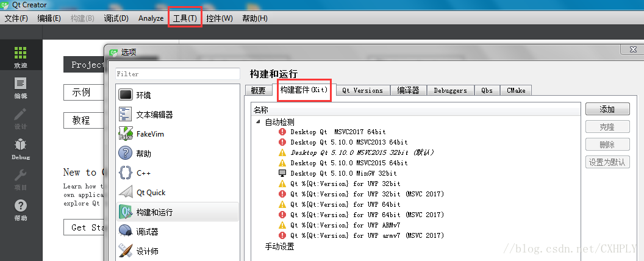Open the Debug mode bug icon
The image size is (644, 261).
(21, 144)
